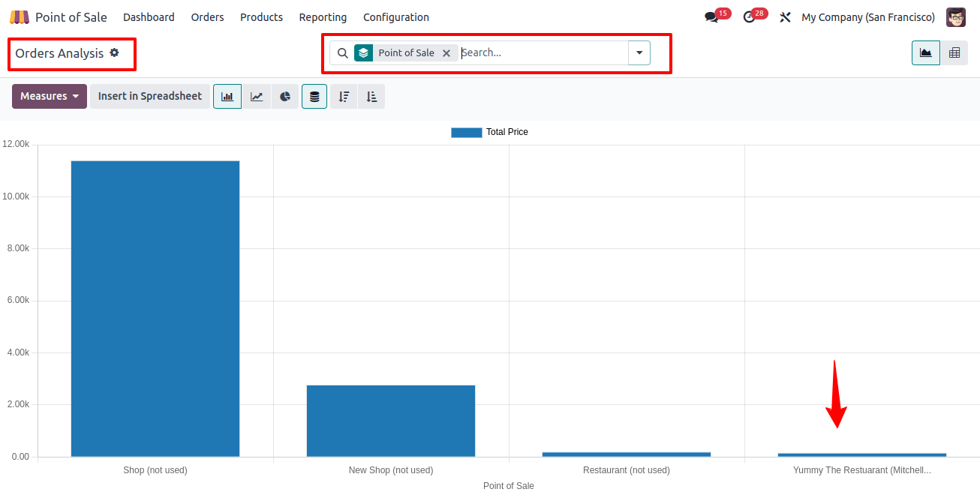980x495 pixels.
Task: Click the Point of Sale facet label
Action: pos(406,53)
